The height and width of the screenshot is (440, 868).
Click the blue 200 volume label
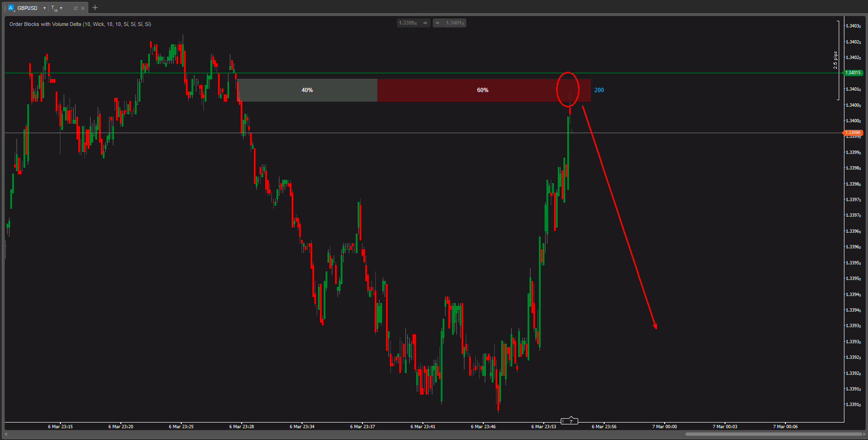[x=599, y=90]
